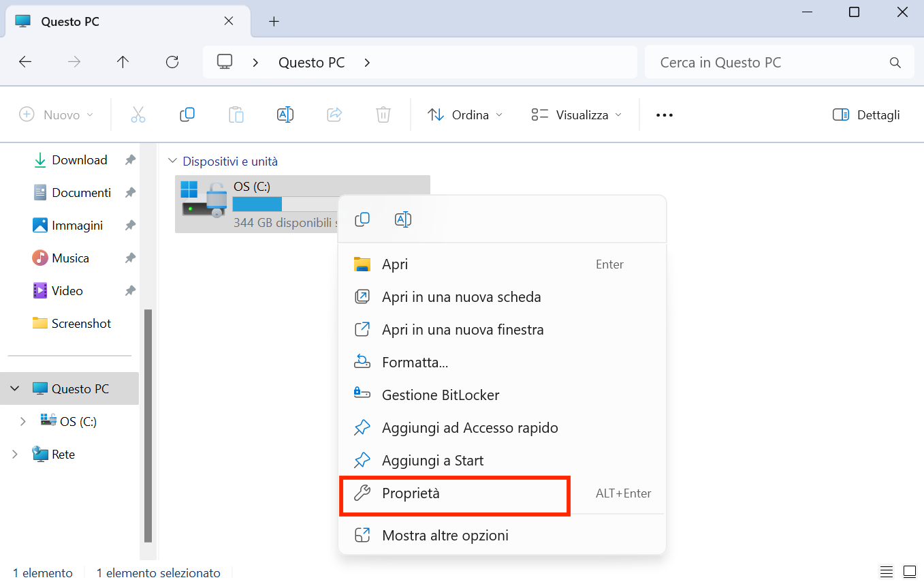The height and width of the screenshot is (582, 924).
Task: Click the Rename icon in context menu
Action: pyautogui.click(x=403, y=219)
